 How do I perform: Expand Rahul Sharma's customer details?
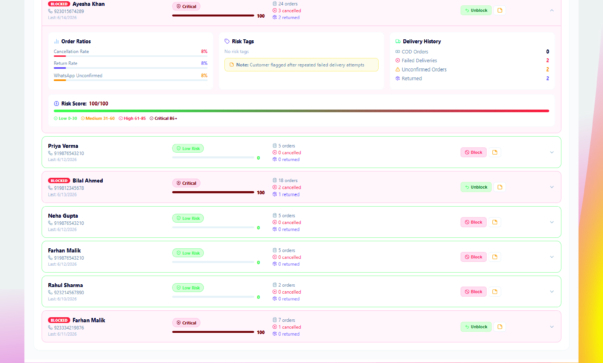coord(551,291)
